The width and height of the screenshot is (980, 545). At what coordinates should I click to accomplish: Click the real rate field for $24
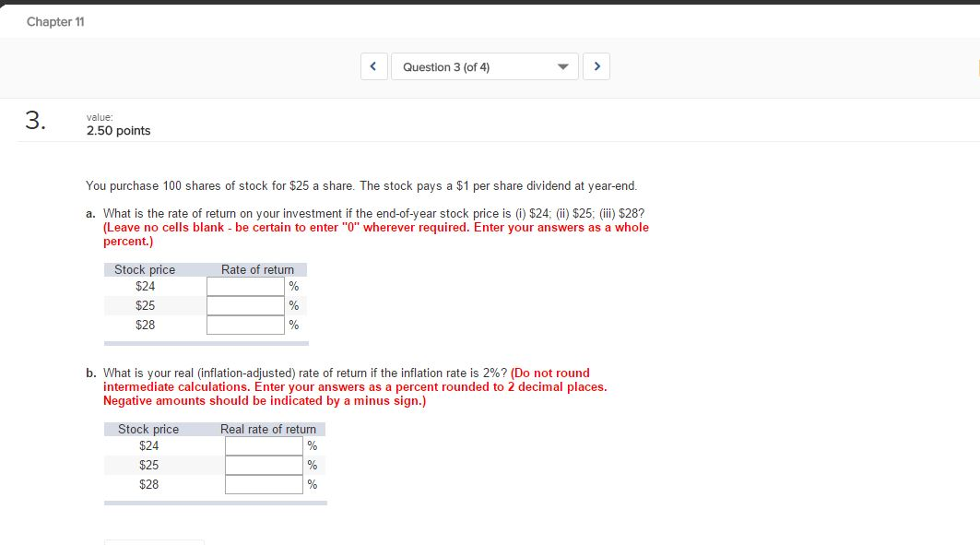click(x=263, y=445)
